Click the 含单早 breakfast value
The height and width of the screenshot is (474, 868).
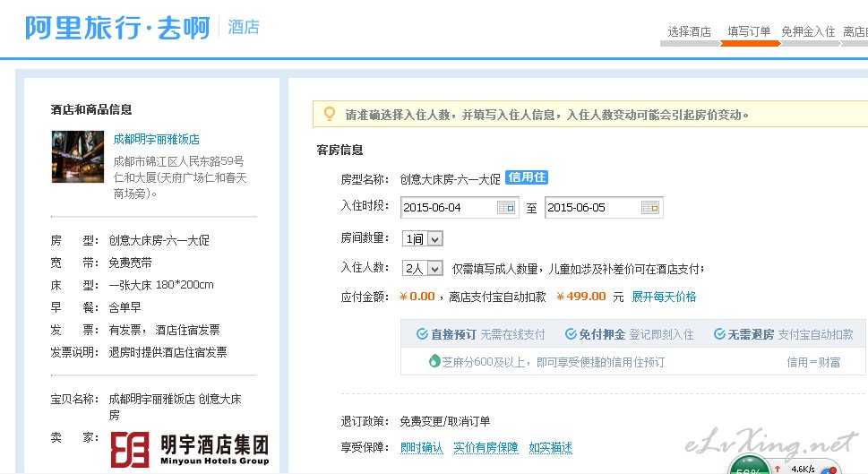(x=125, y=307)
